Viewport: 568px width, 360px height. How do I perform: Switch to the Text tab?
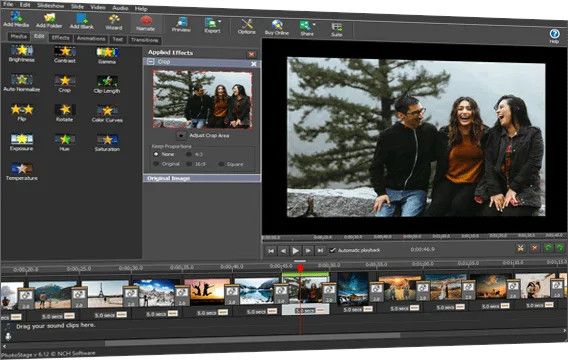pyautogui.click(x=117, y=39)
